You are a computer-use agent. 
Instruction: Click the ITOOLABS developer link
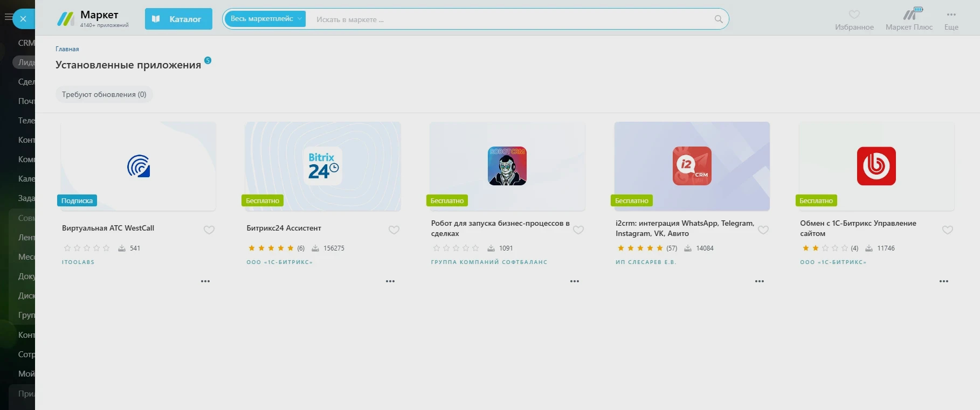[78, 262]
